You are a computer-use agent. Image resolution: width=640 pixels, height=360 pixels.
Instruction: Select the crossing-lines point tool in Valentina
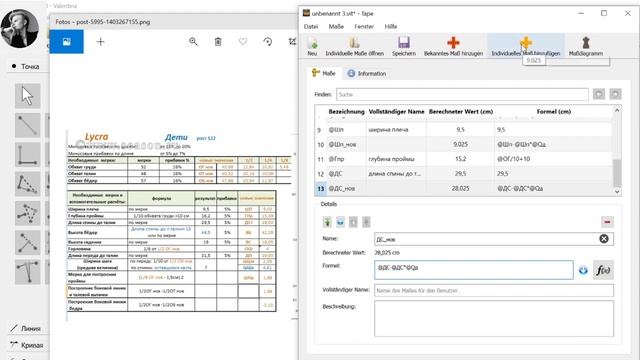27,243
